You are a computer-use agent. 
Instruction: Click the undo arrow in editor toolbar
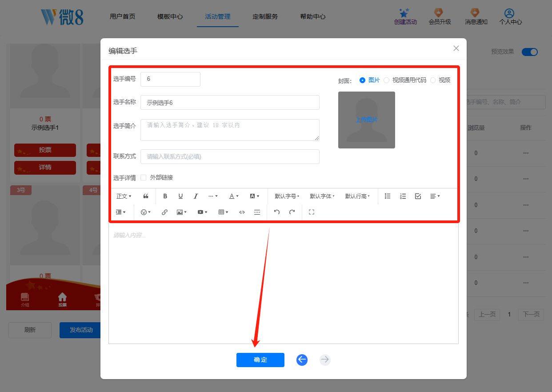(x=277, y=212)
